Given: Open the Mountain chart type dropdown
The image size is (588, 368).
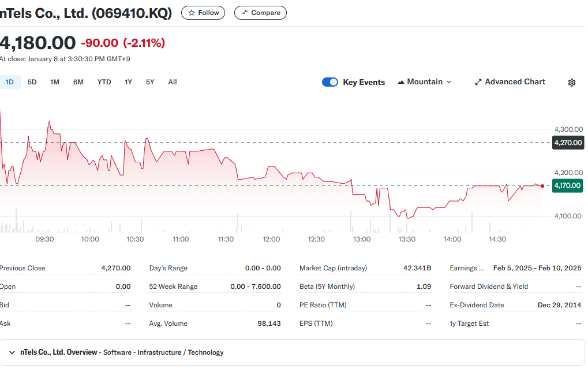Looking at the screenshot, I should [x=425, y=82].
